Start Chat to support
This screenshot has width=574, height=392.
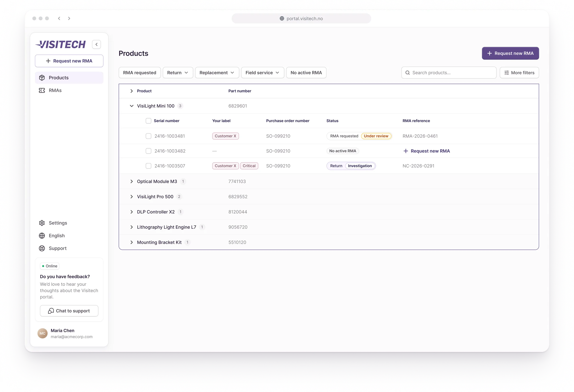69,311
